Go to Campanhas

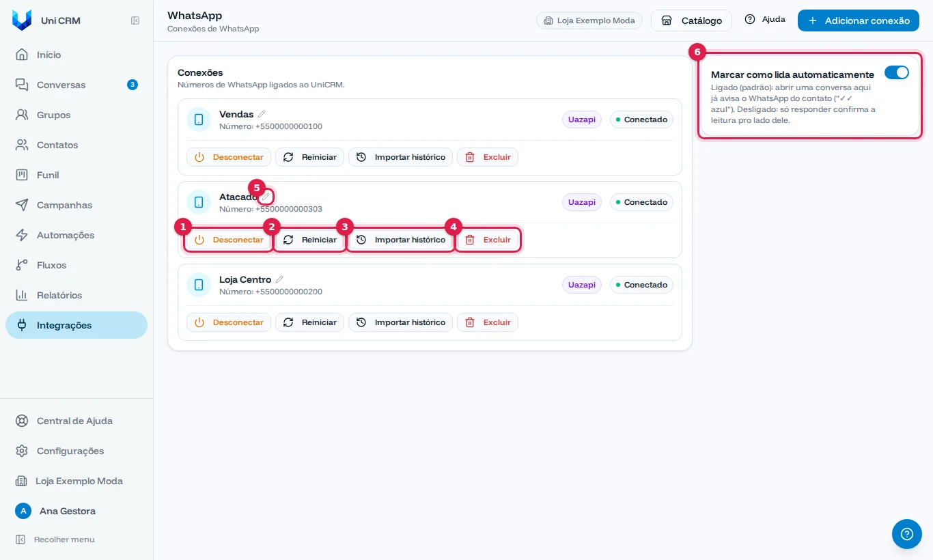tap(76, 205)
